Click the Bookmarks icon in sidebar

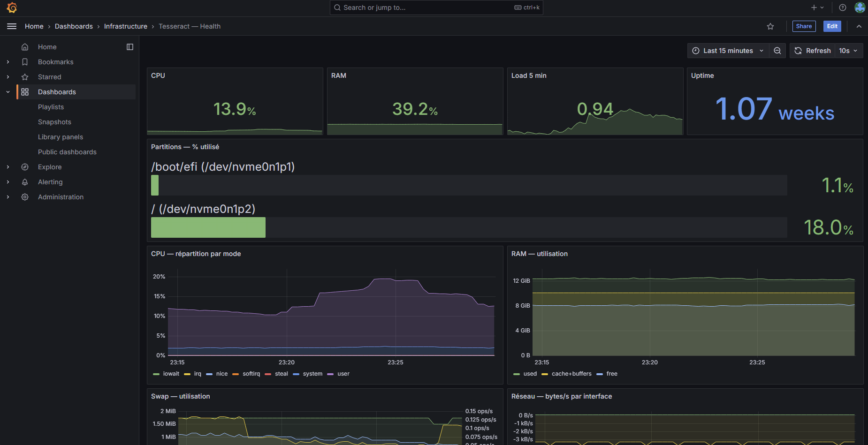(x=25, y=62)
